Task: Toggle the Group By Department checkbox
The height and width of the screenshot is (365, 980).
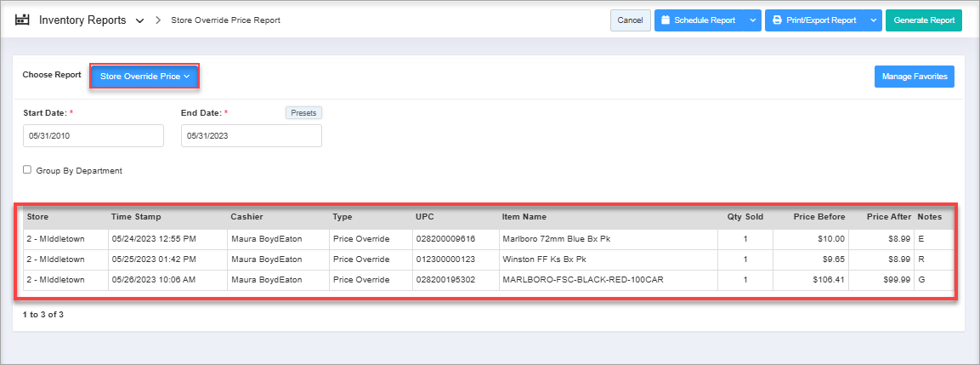Action: [x=28, y=170]
